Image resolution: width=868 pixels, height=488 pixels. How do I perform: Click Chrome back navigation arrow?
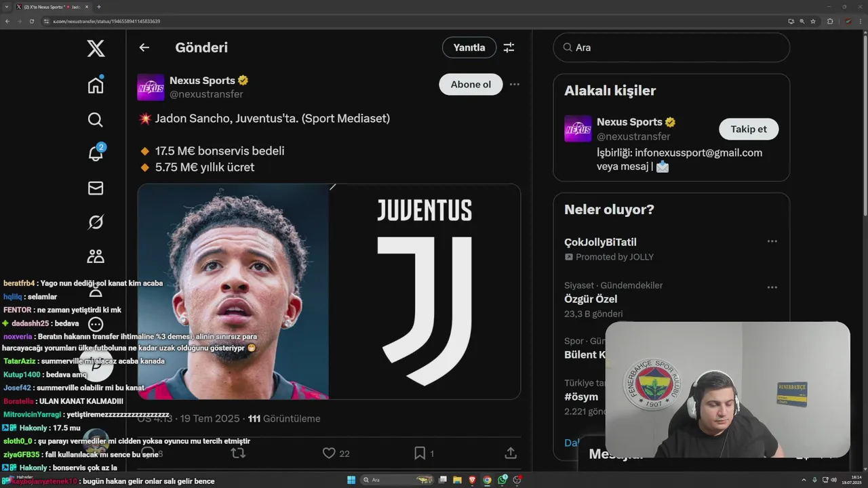click(x=7, y=21)
